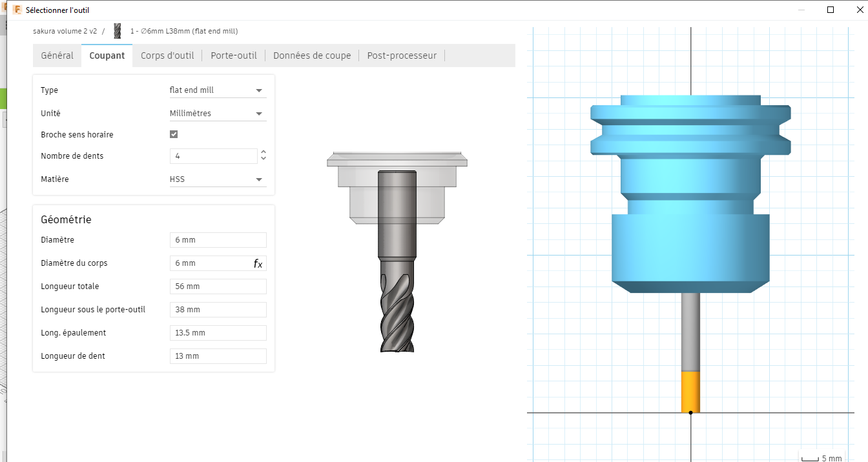Go to Données de coupe tab

click(312, 55)
